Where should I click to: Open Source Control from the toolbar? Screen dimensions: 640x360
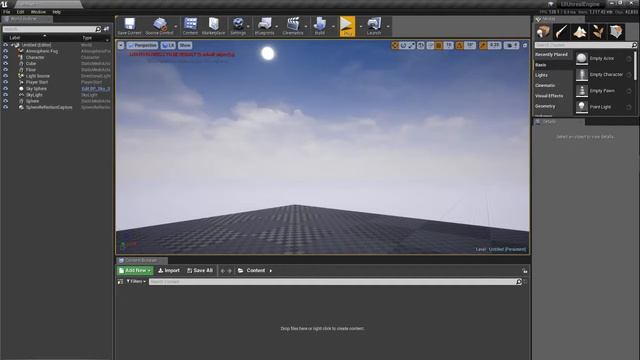pos(159,26)
